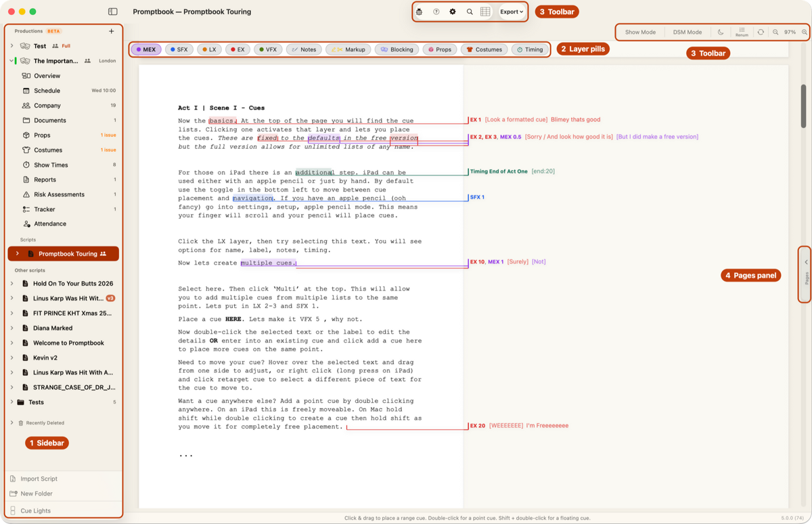Open the Pages panel handle
Screen dimensions: 812x524
(806, 274)
